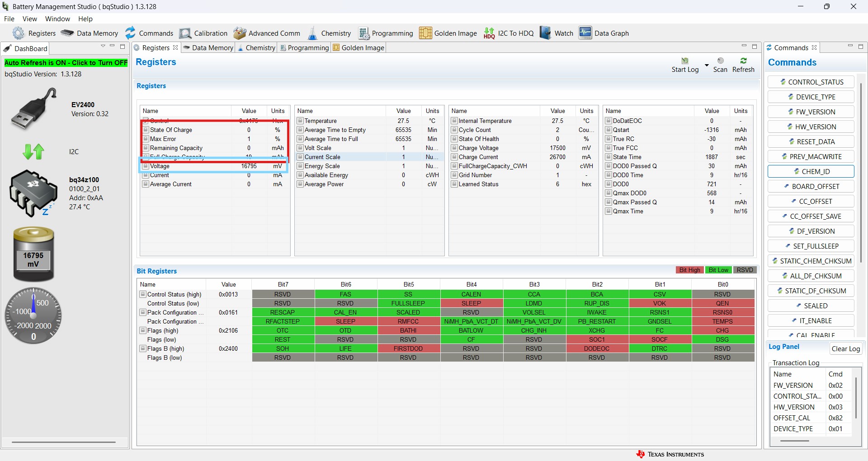The width and height of the screenshot is (868, 461).
Task: Click the I2C communication arrows icon
Action: click(33, 151)
